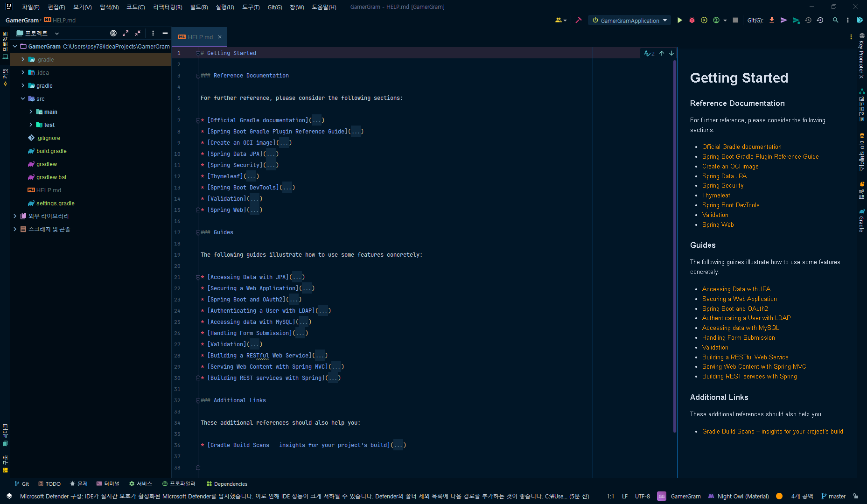Expand the test folder
Viewport: 867px width, 504px height.
(x=31, y=125)
